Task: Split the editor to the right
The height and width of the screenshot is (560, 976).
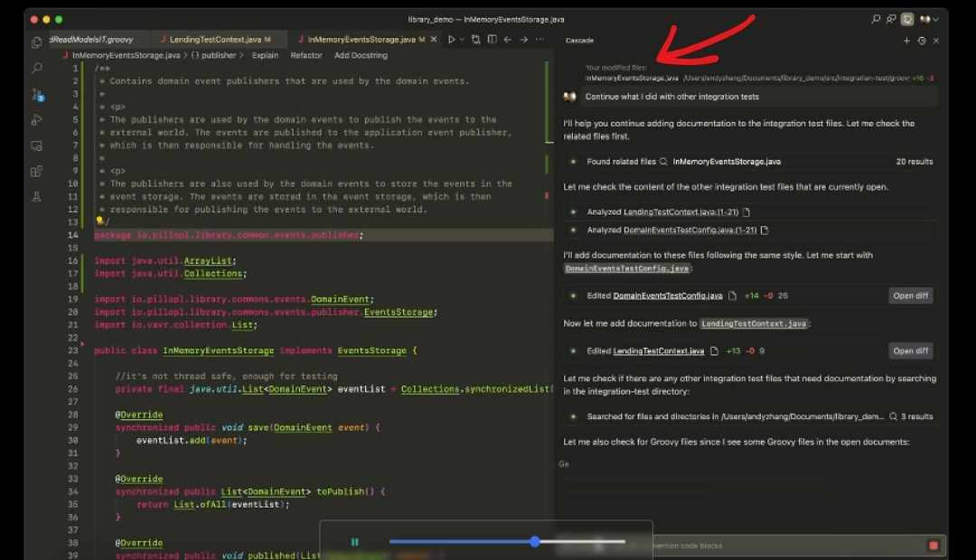Action: click(493, 39)
